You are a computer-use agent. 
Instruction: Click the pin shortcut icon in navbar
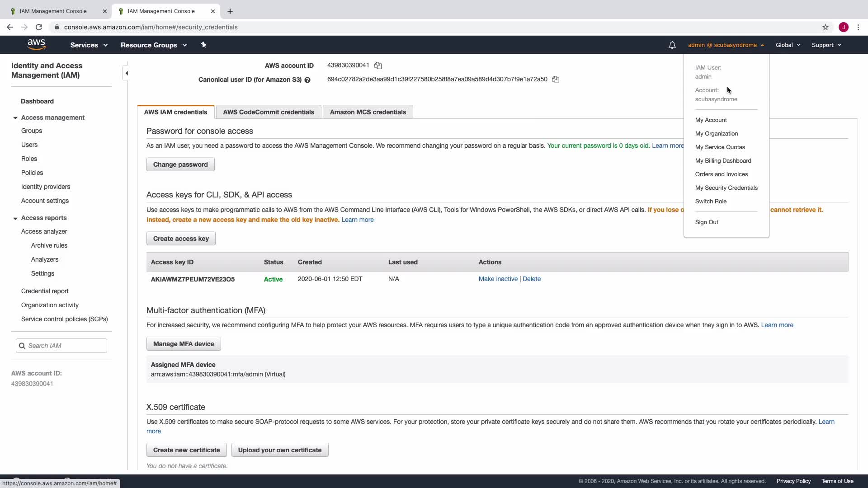203,45
